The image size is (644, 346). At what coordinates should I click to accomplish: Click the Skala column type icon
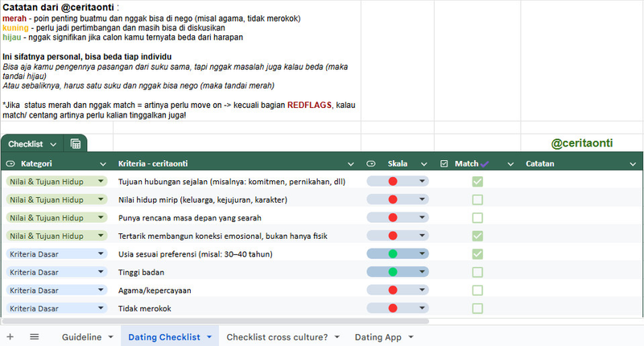[371, 164]
